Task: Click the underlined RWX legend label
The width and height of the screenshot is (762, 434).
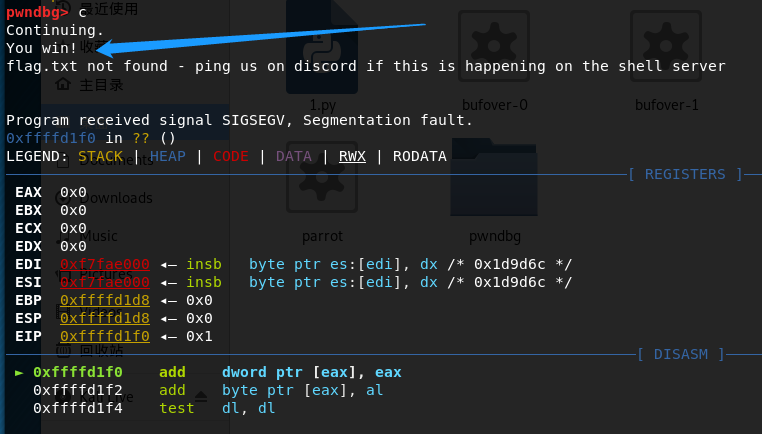Action: (351, 156)
